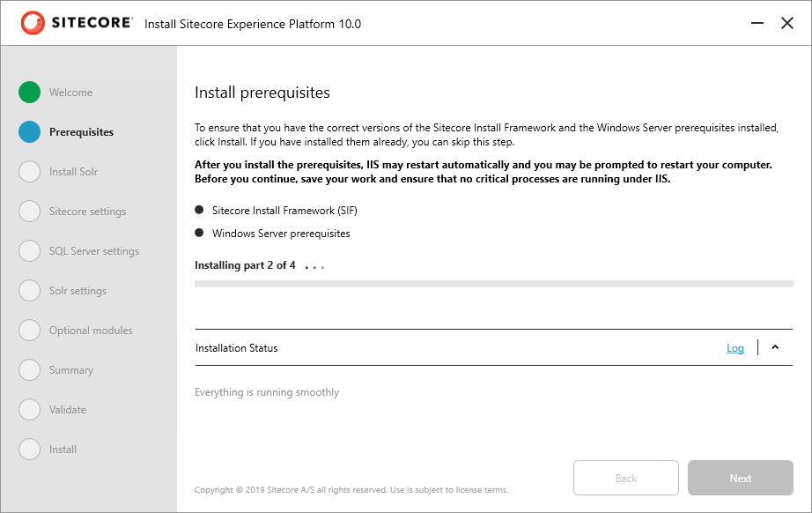Select the green Welcome step circle

click(30, 93)
